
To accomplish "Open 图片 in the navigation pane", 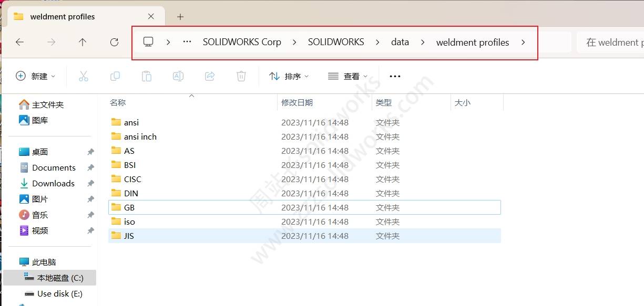I will [x=34, y=199].
